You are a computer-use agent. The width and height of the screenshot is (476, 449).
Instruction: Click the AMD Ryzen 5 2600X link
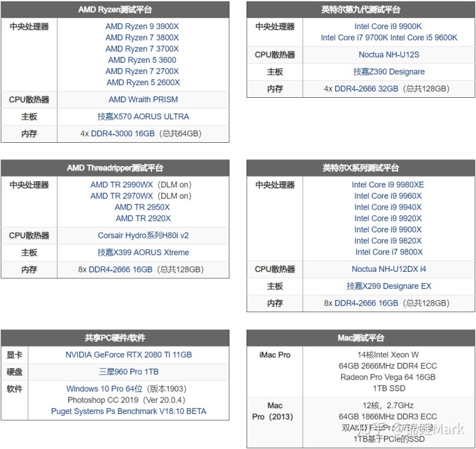[x=143, y=83]
